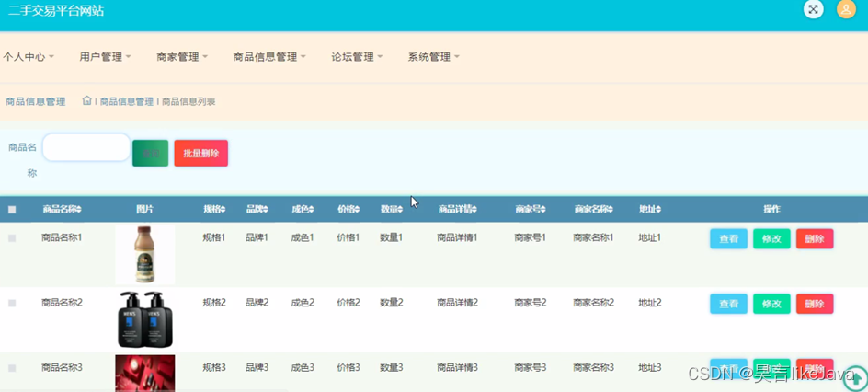Click the 图片 column header
868x392 pixels.
coord(145,209)
